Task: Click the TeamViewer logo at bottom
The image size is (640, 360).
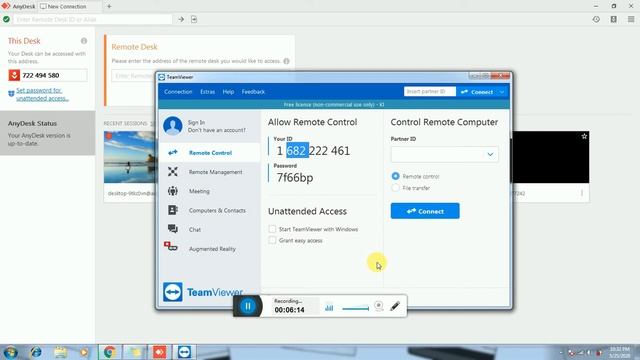Action: [203, 292]
